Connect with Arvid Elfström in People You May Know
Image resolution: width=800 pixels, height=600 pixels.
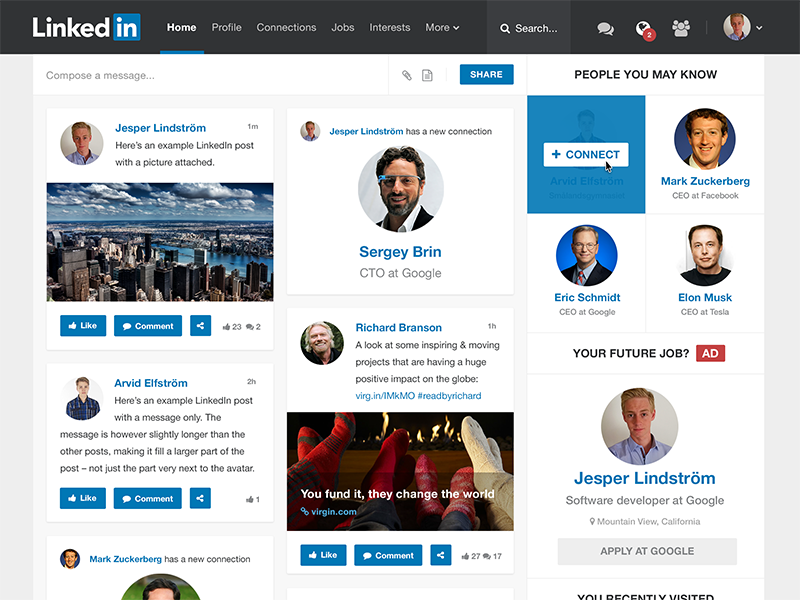click(x=585, y=155)
